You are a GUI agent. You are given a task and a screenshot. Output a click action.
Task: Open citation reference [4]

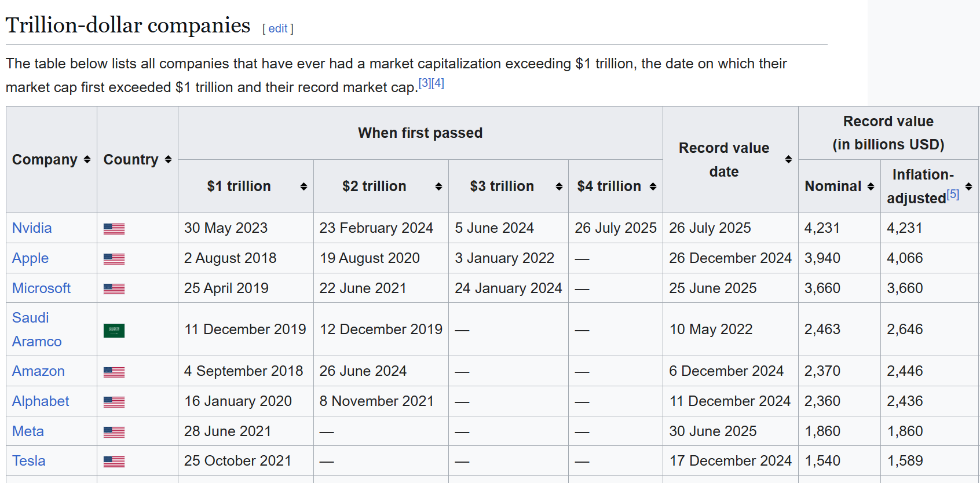(438, 83)
